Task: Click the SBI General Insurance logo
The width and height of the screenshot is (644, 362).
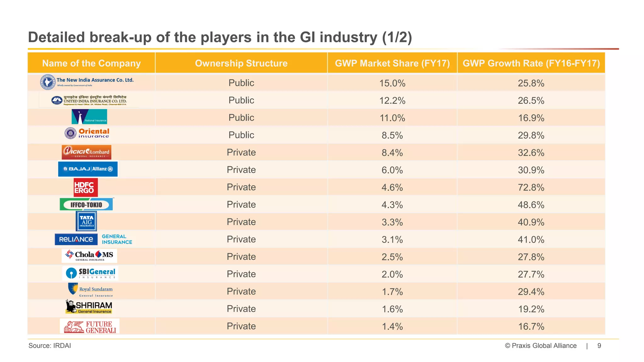Action: (x=90, y=273)
